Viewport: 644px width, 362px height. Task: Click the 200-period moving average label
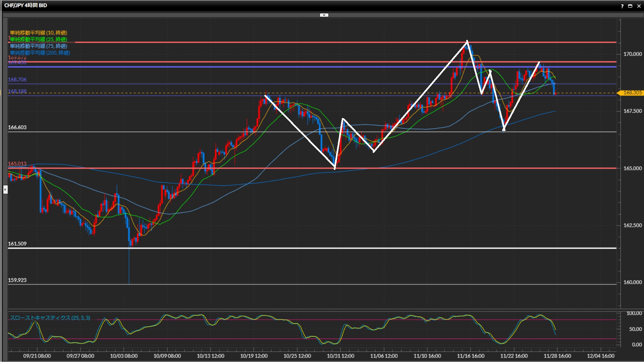tap(40, 53)
